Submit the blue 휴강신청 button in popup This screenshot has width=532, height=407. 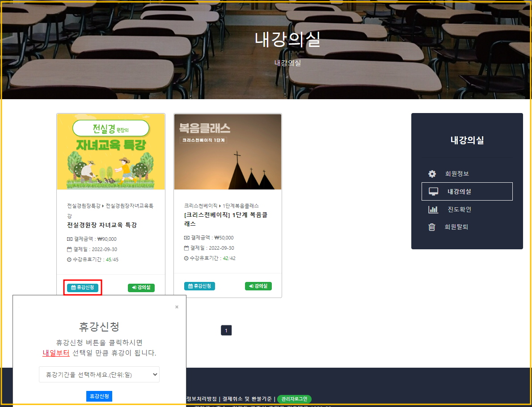[99, 396]
